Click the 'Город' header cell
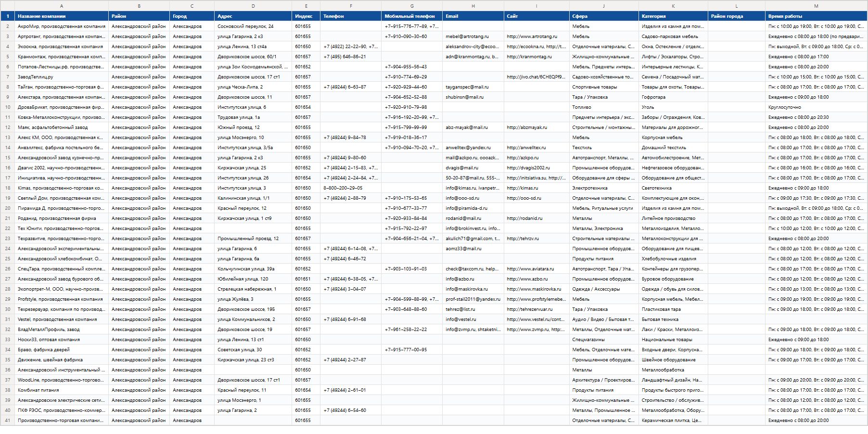Screen dimensions: 868x434 click(x=192, y=16)
